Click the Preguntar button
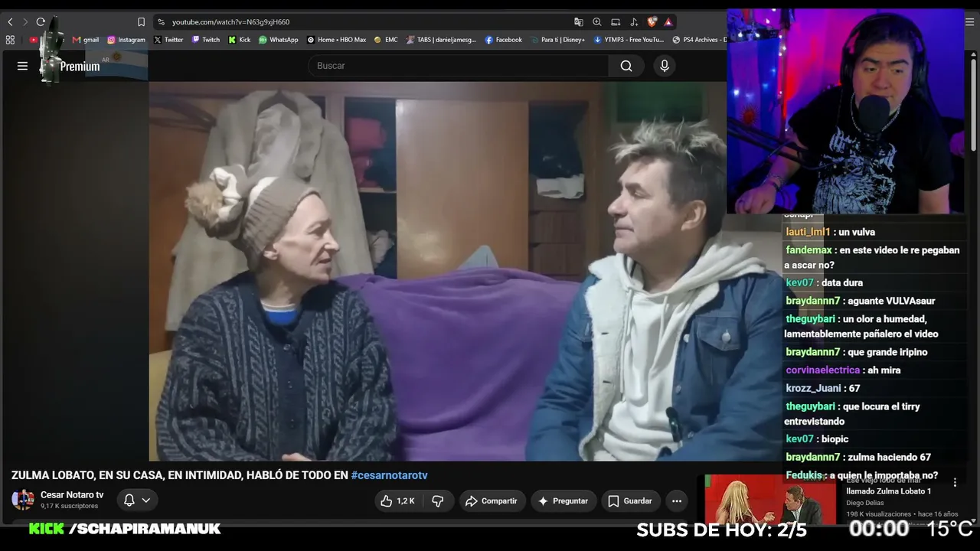Image resolution: width=980 pixels, height=551 pixels. [x=563, y=500]
